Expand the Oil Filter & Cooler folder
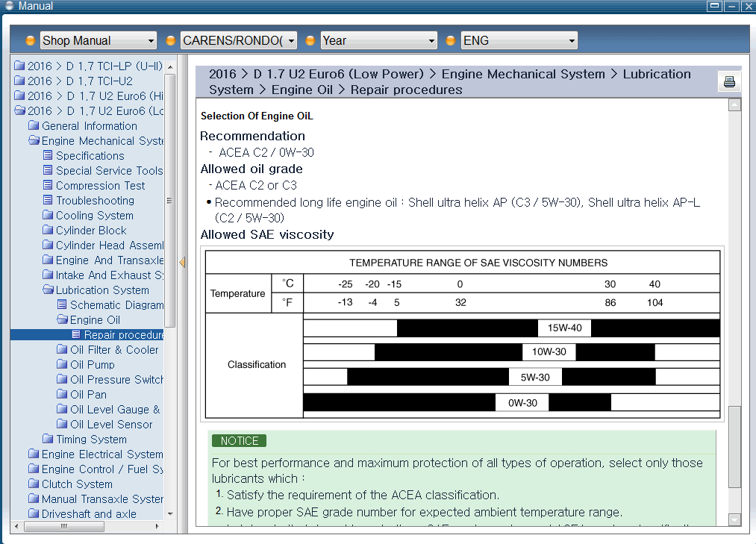 click(108, 350)
